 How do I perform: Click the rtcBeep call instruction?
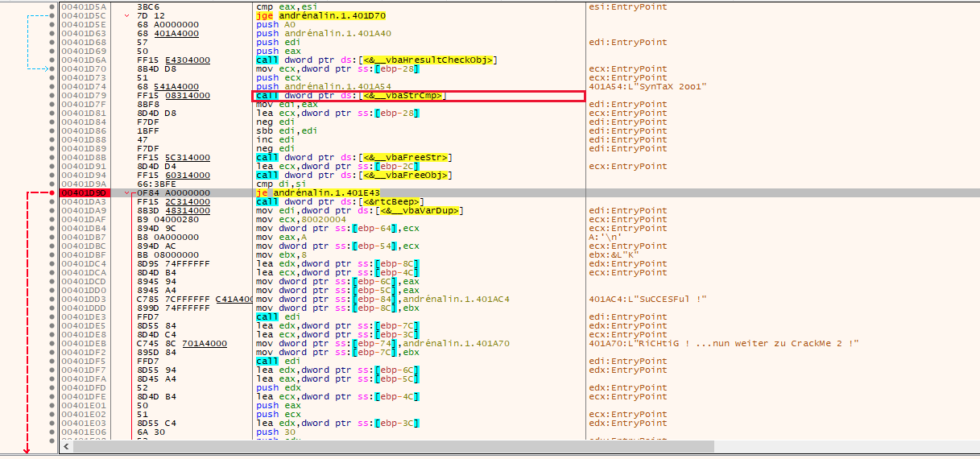340,202
